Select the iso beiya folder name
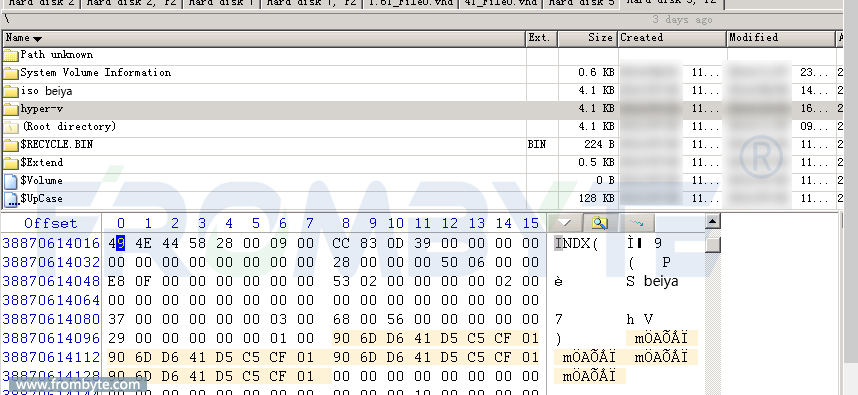Viewport: 858px width, 395px height. click(x=46, y=91)
